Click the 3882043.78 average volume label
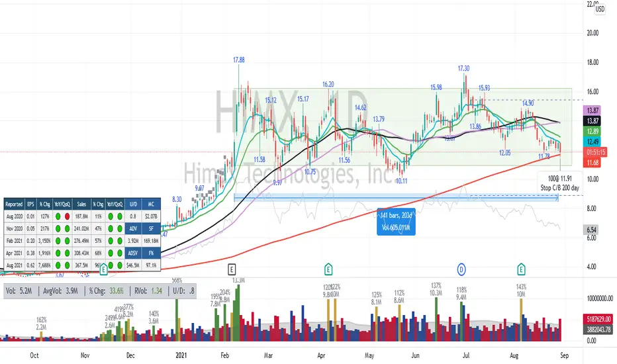The image size is (617, 364). click(598, 330)
